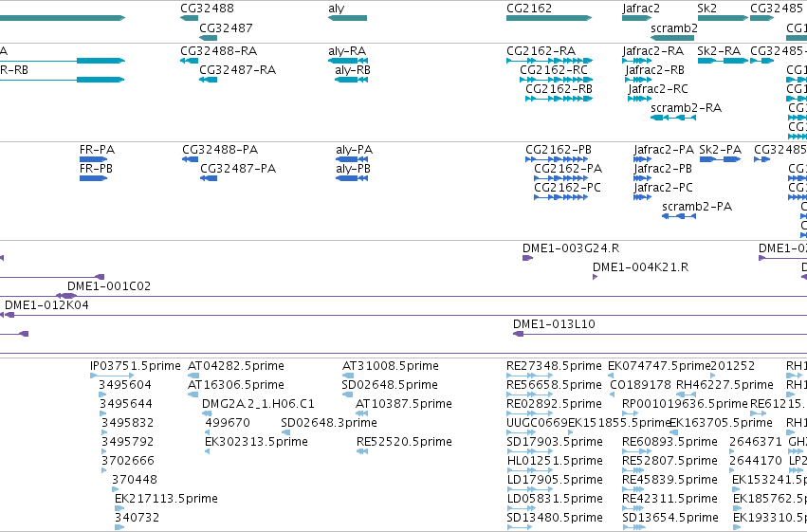Click the EST labeled 499670
Image resolution: width=807 pixels, height=532 pixels.
click(228, 423)
